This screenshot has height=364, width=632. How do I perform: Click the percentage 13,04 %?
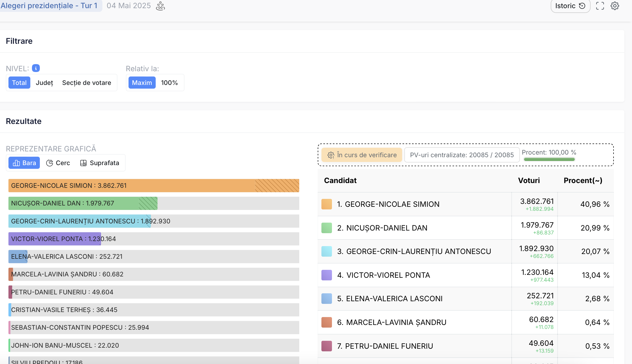click(596, 275)
